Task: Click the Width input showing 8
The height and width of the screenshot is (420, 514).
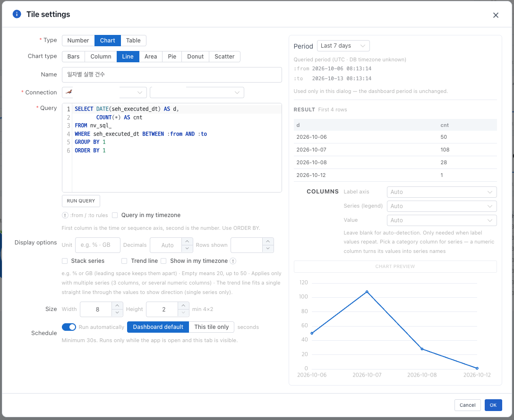Action: pyautogui.click(x=96, y=310)
